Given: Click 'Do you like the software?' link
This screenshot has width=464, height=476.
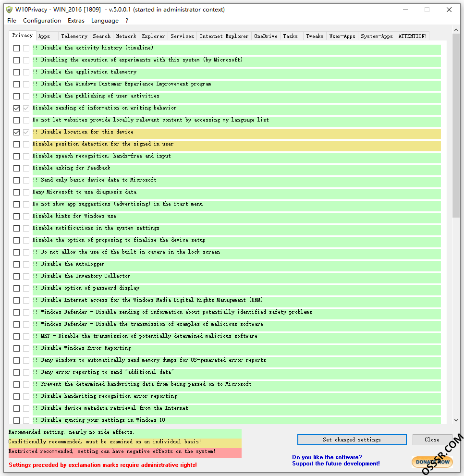Looking at the screenshot, I should coord(327,457).
